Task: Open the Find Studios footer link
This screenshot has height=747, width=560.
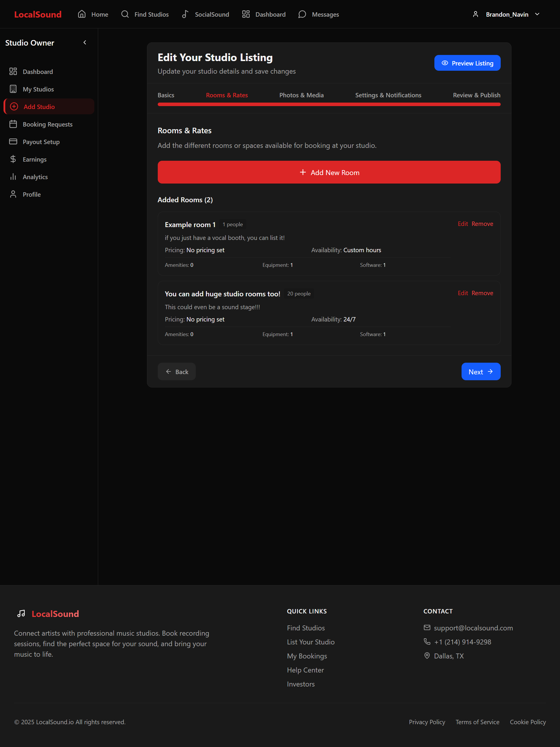Action: tap(306, 628)
